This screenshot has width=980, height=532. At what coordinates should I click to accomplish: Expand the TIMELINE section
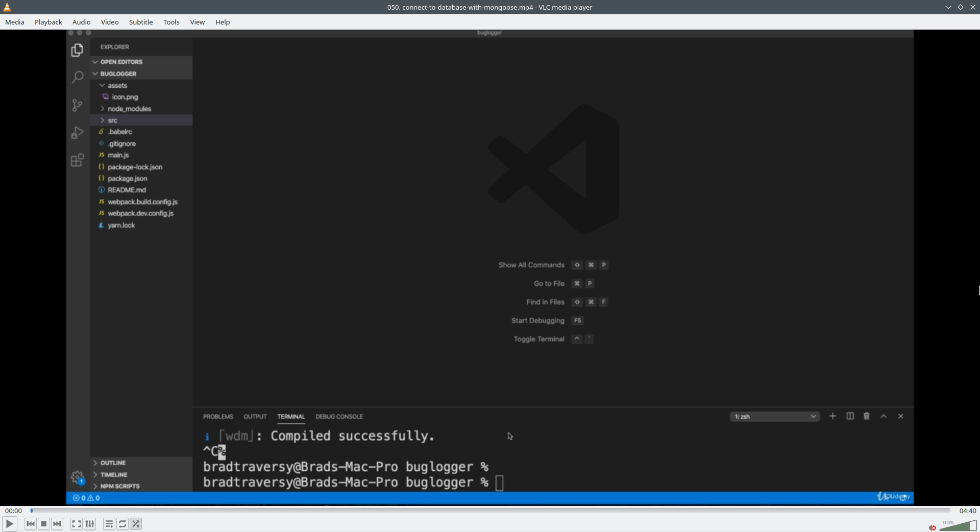tap(141, 474)
